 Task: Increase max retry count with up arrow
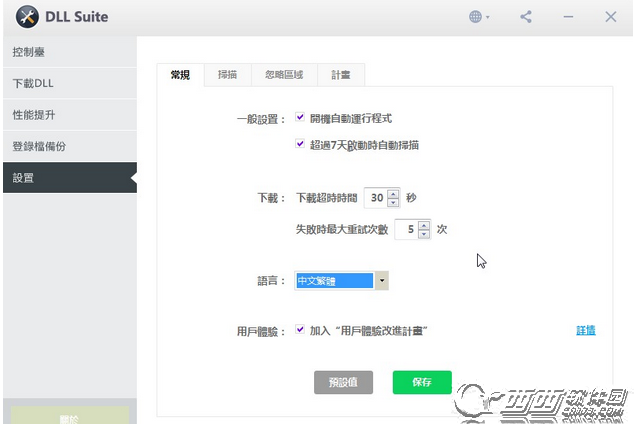[x=424, y=225]
